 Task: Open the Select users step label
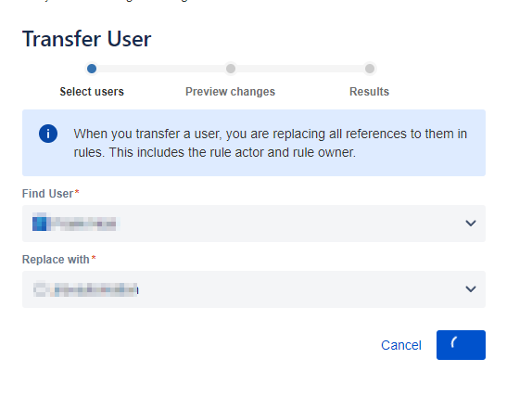point(92,92)
